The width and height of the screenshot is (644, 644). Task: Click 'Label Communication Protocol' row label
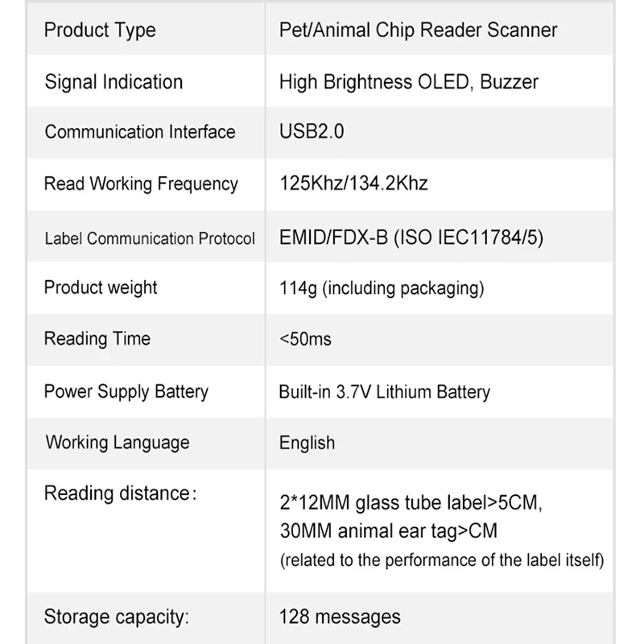150,238
